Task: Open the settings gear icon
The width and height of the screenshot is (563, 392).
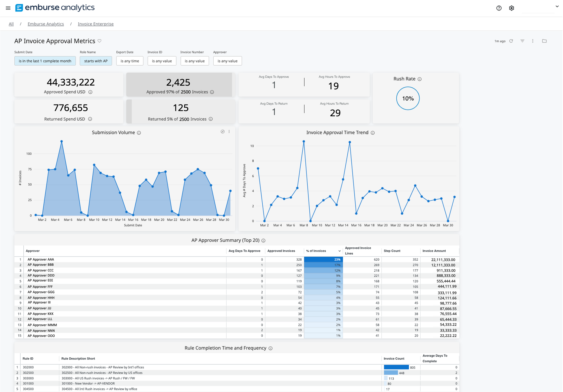Action: tap(511, 8)
